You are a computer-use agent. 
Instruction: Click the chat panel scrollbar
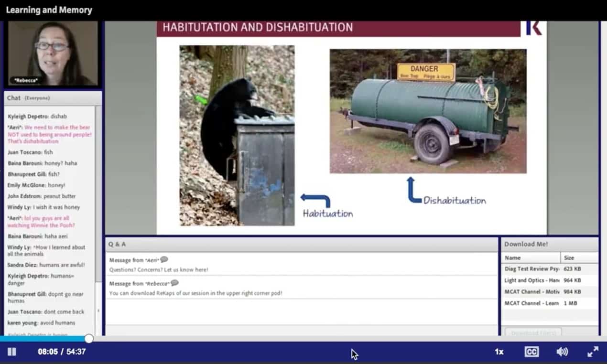point(98,191)
